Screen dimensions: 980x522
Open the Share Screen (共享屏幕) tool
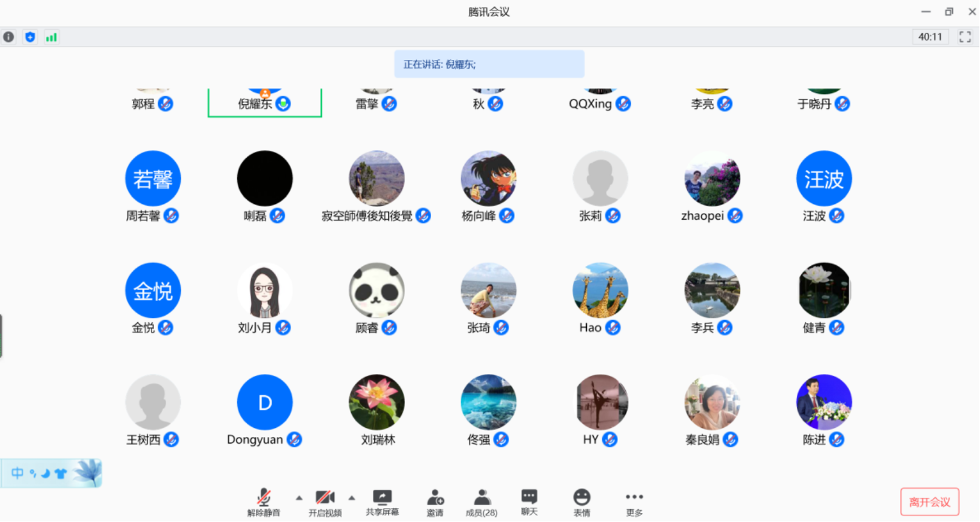click(x=382, y=503)
